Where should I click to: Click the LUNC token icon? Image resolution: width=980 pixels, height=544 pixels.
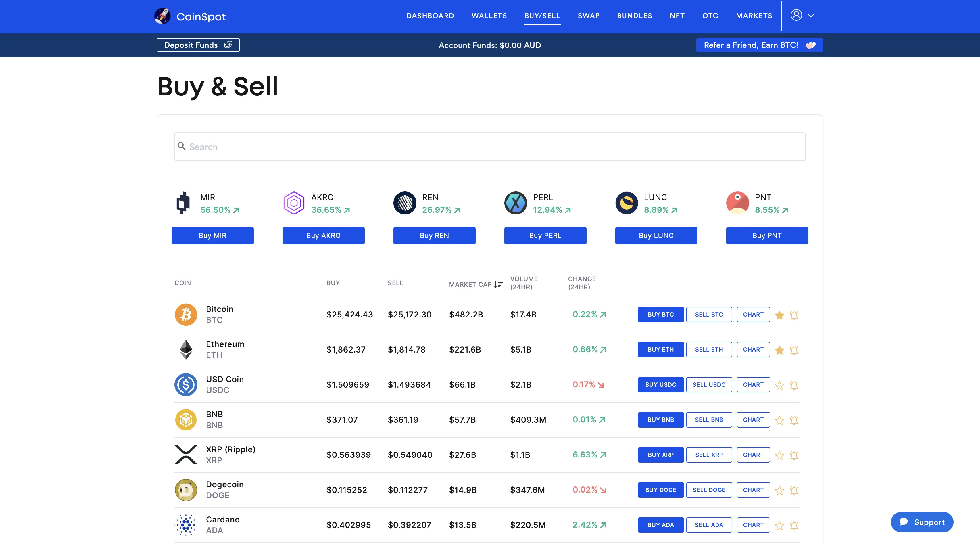(627, 203)
